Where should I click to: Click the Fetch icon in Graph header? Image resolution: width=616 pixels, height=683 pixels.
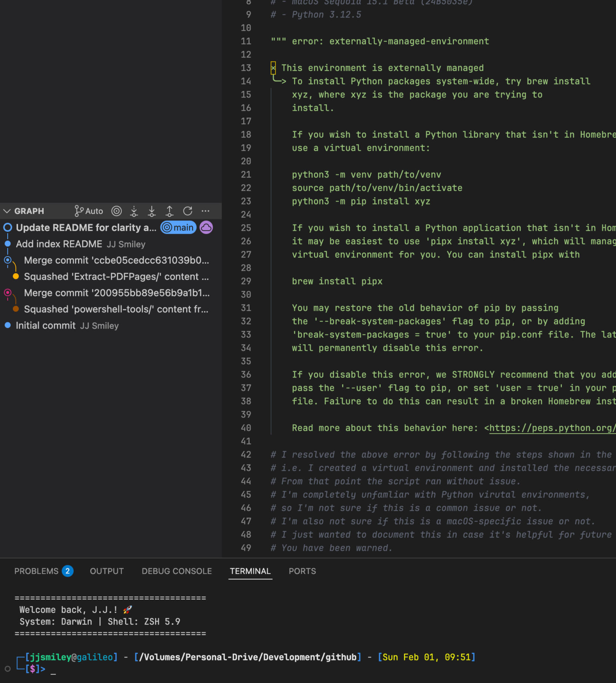[x=134, y=211]
